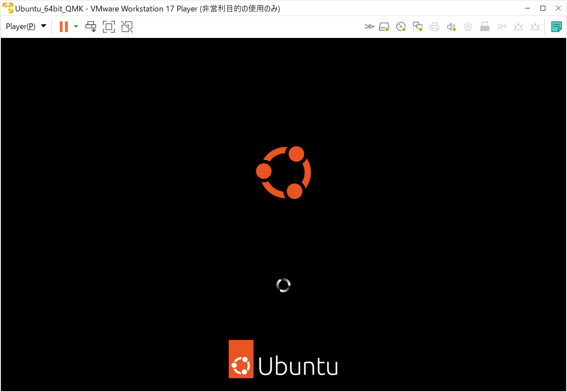Click the greyed person-with-sound-waves device icon

coord(502,26)
